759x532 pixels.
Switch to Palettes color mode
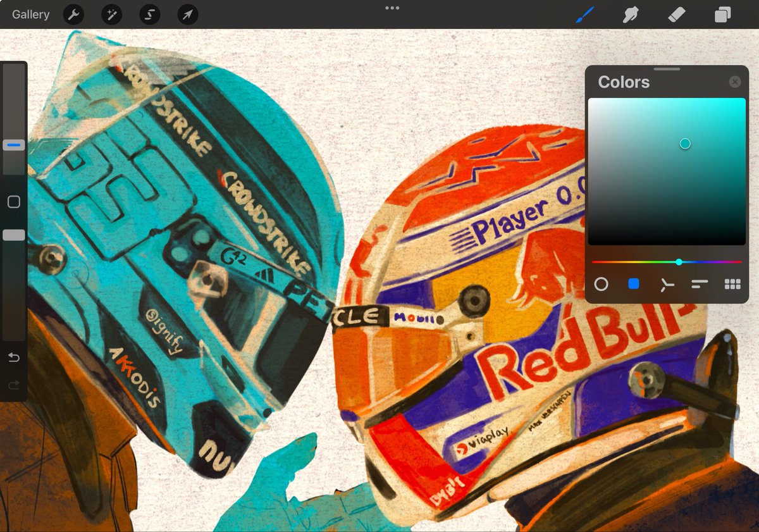coord(732,285)
